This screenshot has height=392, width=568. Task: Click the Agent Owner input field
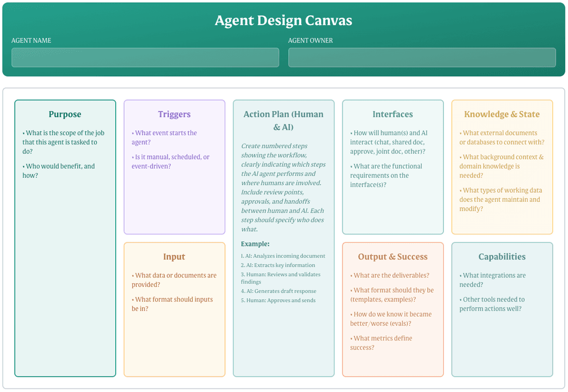point(422,57)
